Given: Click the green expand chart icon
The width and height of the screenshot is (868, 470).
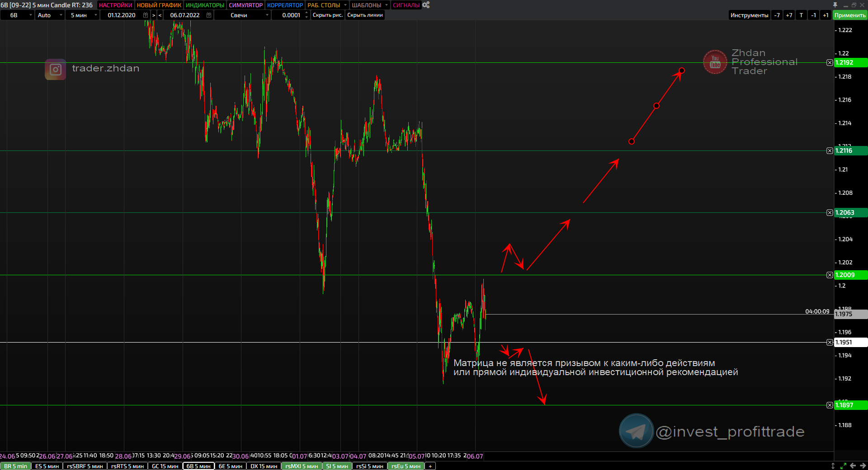Looking at the screenshot, I should [x=843, y=466].
